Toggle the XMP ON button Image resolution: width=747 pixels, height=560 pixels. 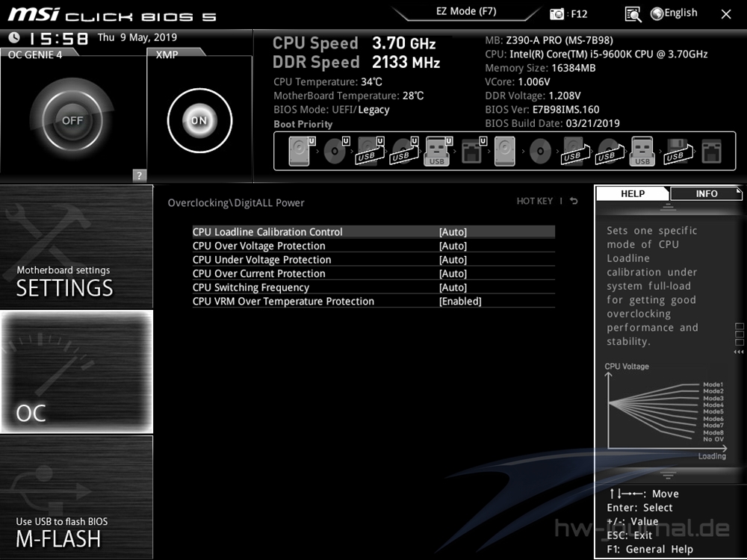(x=199, y=120)
